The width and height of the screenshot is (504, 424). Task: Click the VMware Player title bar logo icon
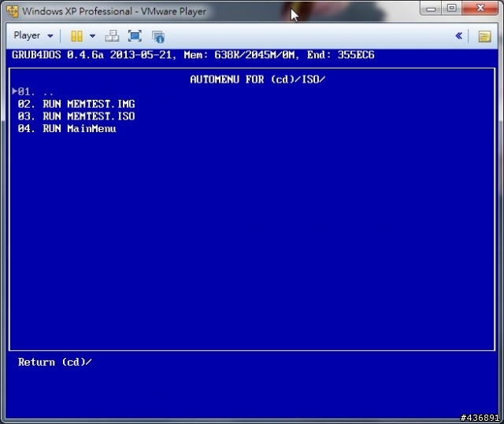tap(13, 11)
